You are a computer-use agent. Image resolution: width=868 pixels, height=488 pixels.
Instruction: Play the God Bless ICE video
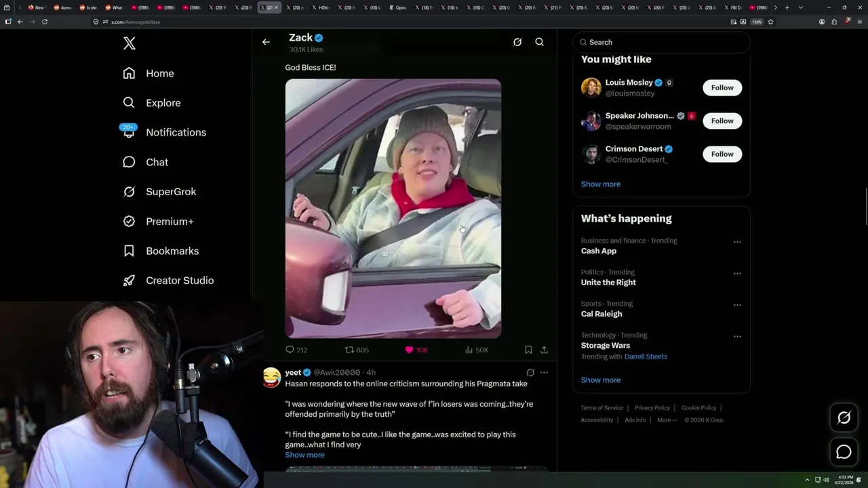tap(393, 209)
